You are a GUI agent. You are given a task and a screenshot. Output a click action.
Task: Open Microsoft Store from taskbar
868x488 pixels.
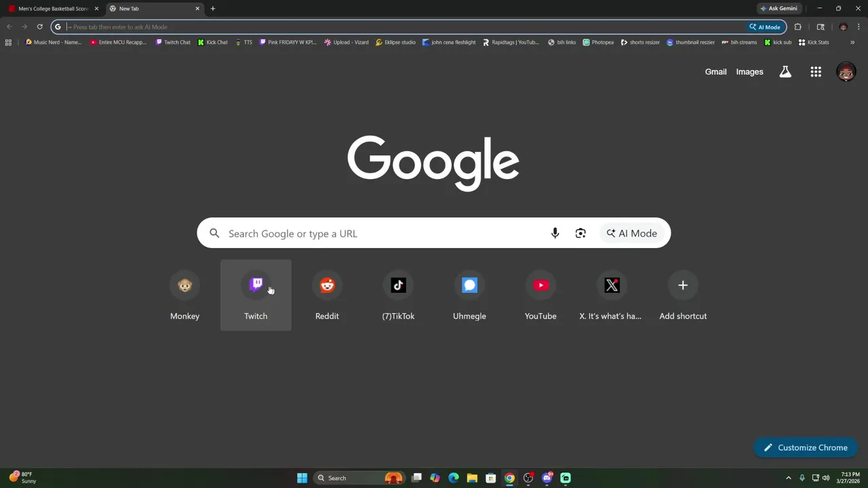coord(490,478)
